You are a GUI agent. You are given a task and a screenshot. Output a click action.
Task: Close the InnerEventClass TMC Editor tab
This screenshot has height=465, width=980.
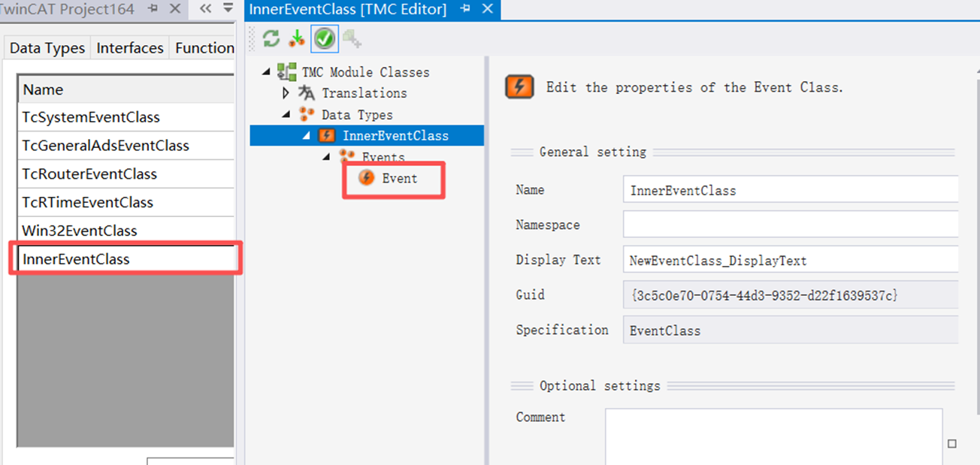(488, 9)
